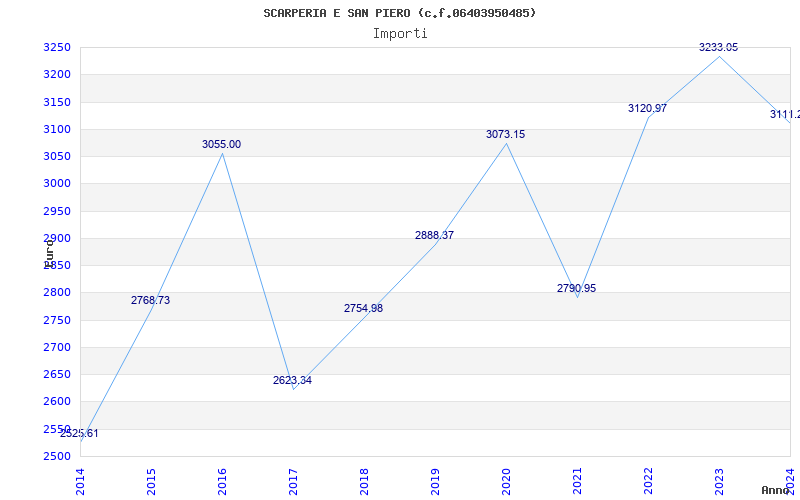Click the y-axis value 3000
The width and height of the screenshot is (800, 500).
(x=57, y=184)
